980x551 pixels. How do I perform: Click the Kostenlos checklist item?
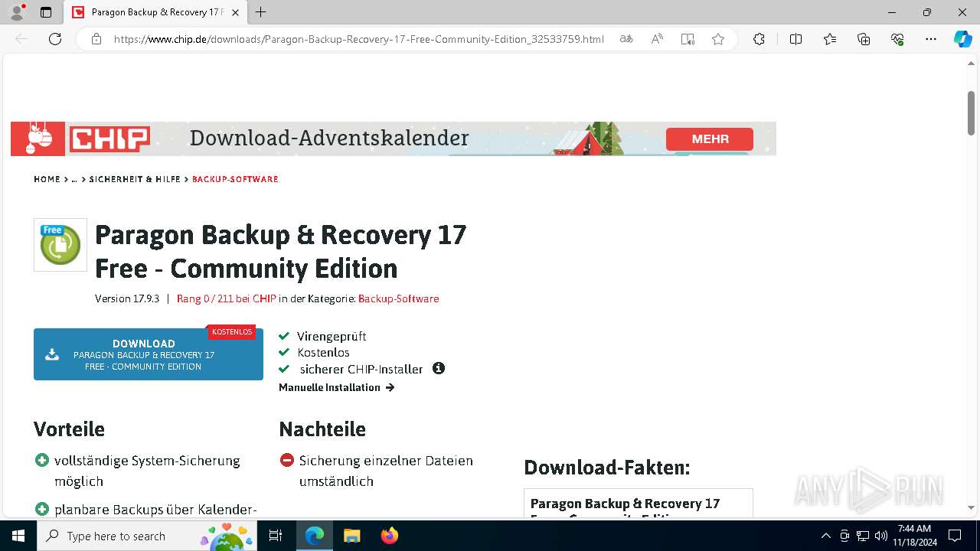[x=323, y=352]
